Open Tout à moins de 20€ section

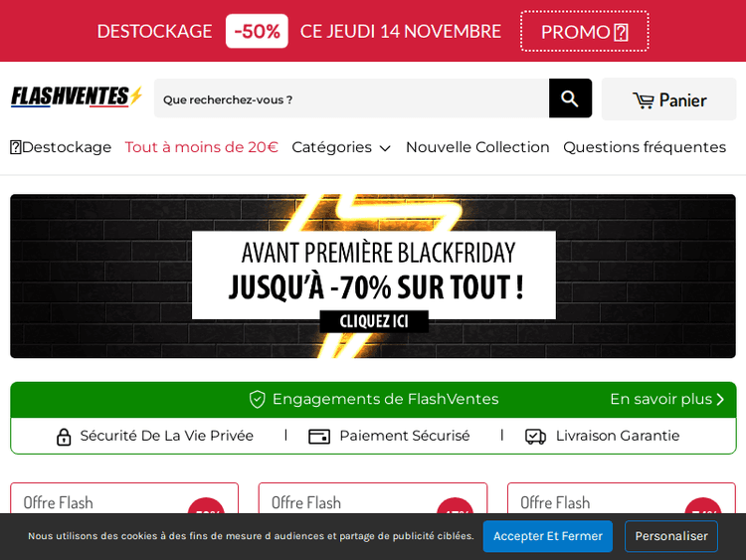202,147
